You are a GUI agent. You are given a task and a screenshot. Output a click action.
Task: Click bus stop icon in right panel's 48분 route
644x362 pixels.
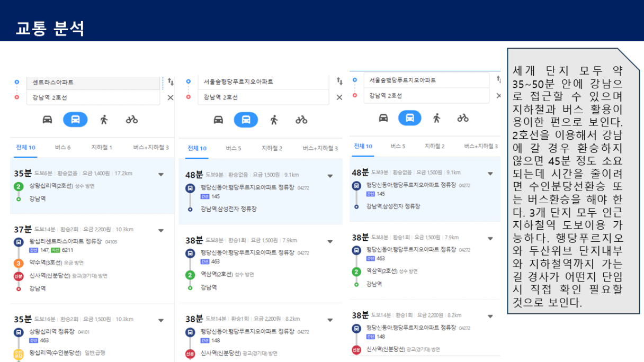click(x=356, y=186)
